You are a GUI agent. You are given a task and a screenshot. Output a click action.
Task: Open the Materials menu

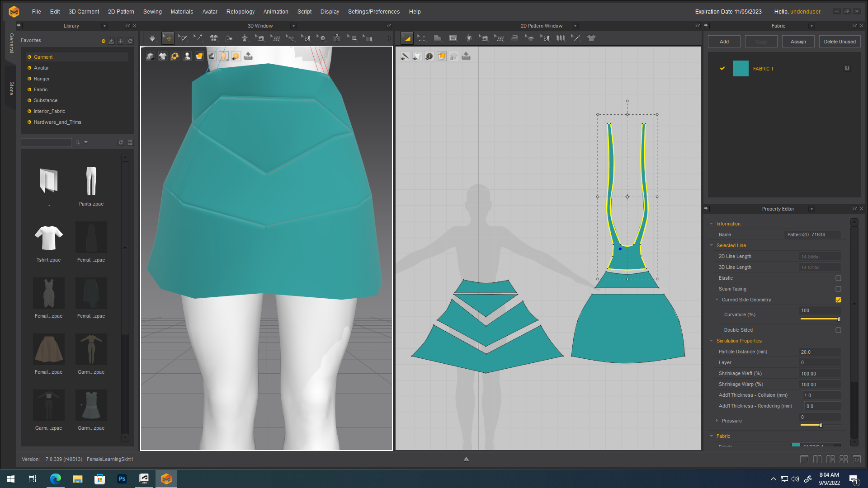[x=182, y=12]
